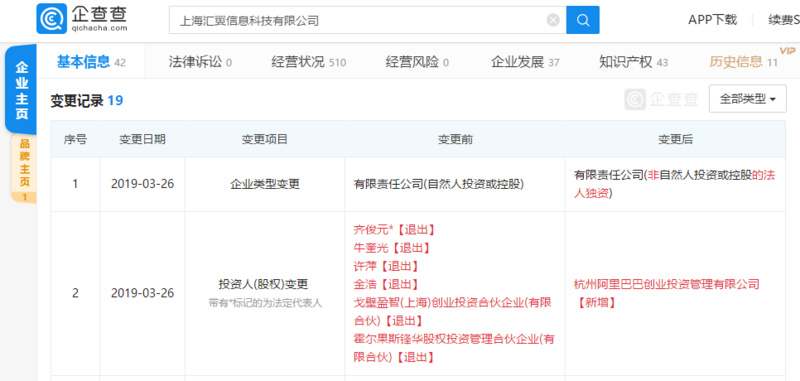Screen dimensions: 800x381
Task: Open the 全部类型 dropdown filter
Action: tap(747, 99)
